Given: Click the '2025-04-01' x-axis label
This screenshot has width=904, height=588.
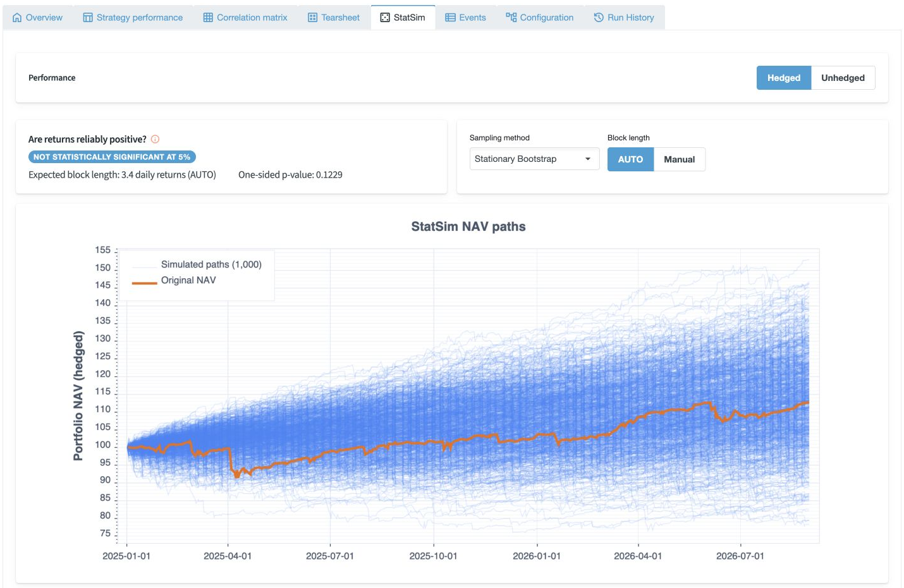Looking at the screenshot, I should click(x=228, y=556).
